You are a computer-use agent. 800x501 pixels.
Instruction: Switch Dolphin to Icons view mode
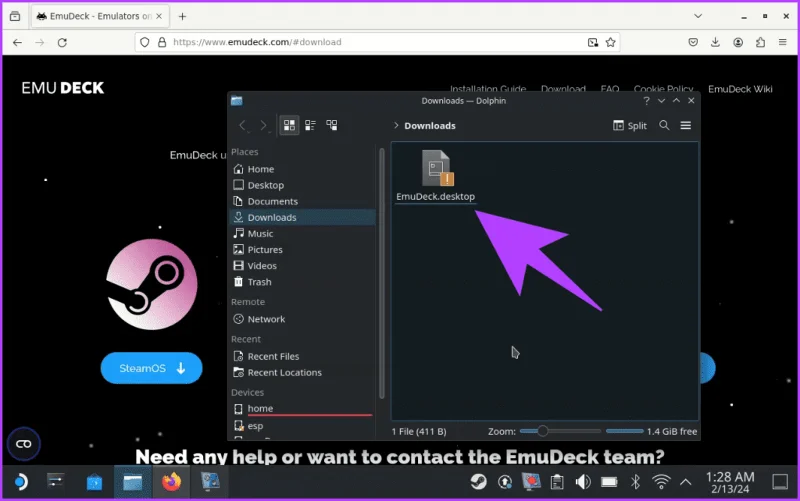coord(289,125)
